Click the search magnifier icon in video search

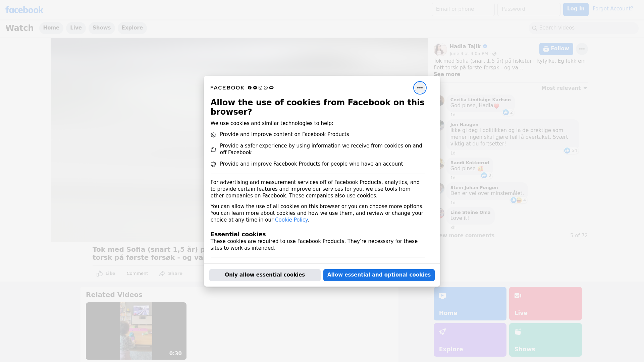tap(535, 28)
